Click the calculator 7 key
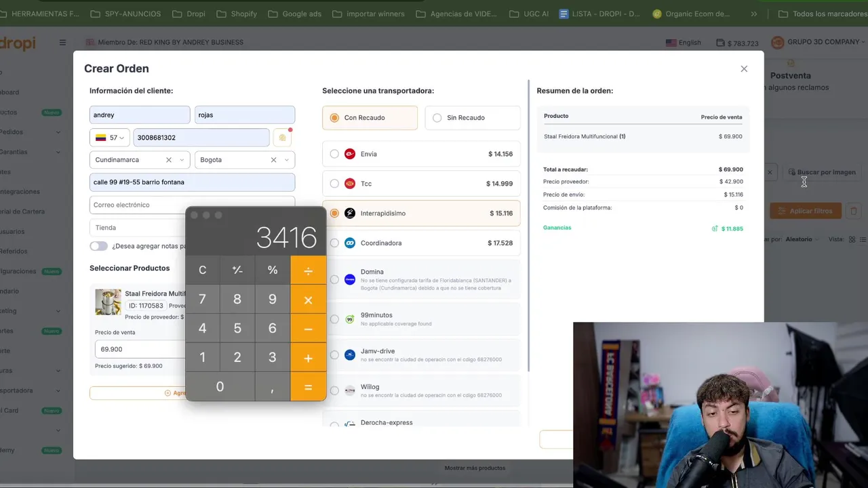Image resolution: width=868 pixels, height=488 pixels. click(x=202, y=299)
